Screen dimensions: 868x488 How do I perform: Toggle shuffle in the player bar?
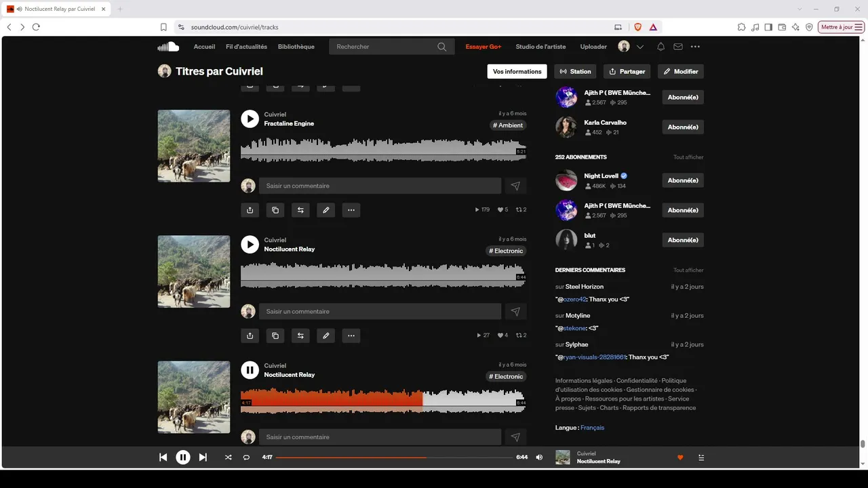coord(229,457)
